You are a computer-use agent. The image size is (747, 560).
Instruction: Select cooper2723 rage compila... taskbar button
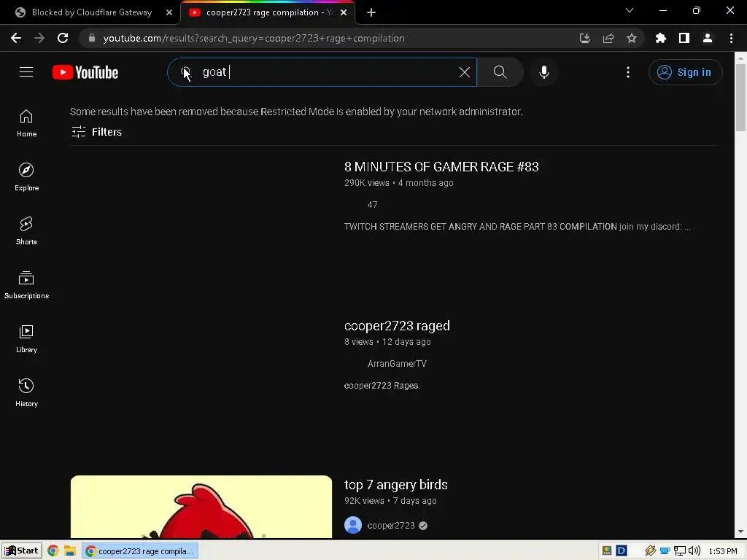tap(140, 551)
